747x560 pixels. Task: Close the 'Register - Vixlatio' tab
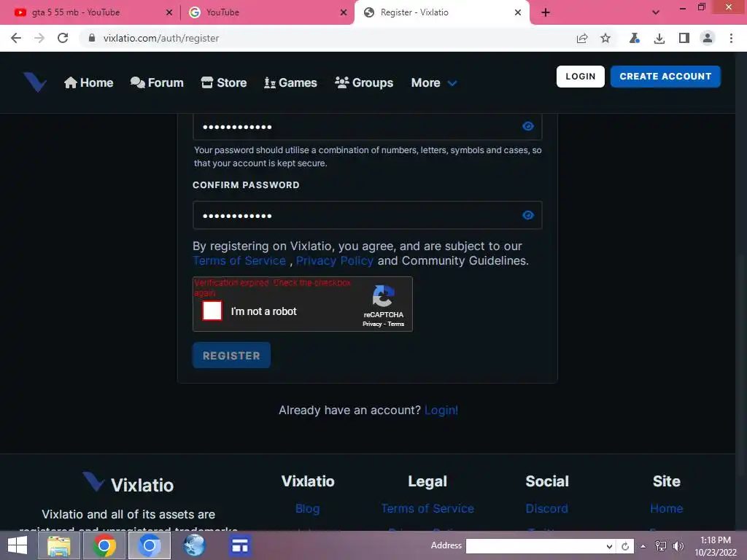(x=518, y=12)
